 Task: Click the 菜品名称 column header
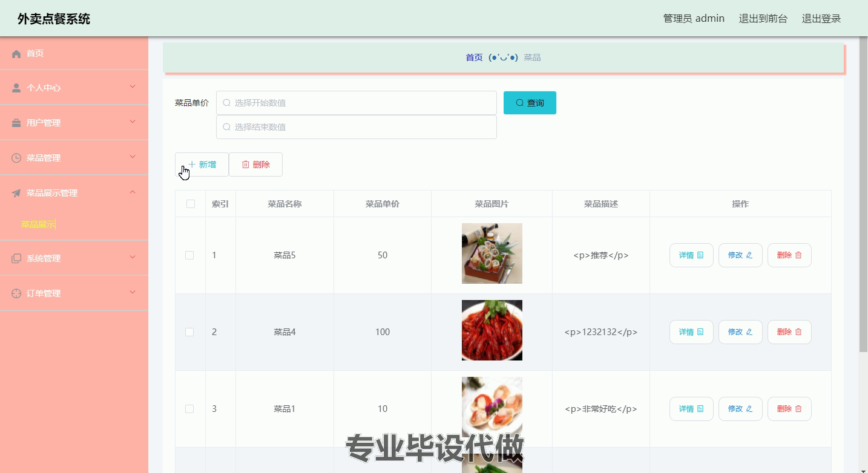(x=284, y=204)
